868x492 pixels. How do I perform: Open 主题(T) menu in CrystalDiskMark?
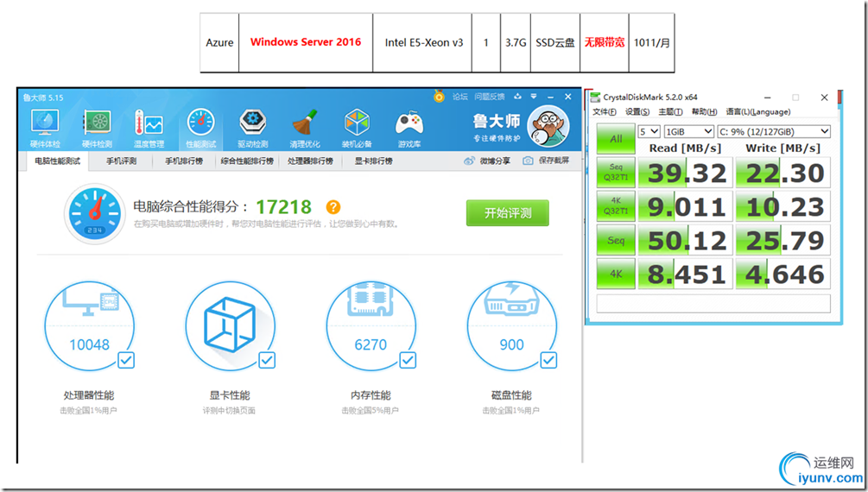[x=670, y=112]
